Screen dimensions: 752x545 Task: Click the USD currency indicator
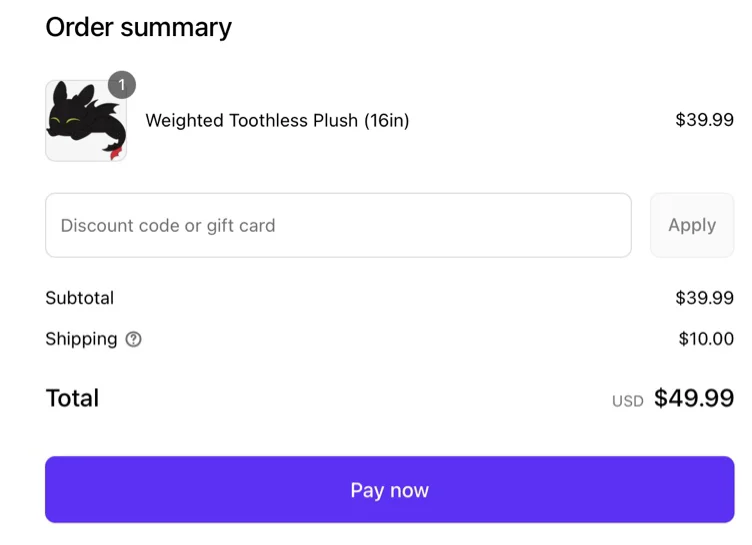(x=628, y=401)
